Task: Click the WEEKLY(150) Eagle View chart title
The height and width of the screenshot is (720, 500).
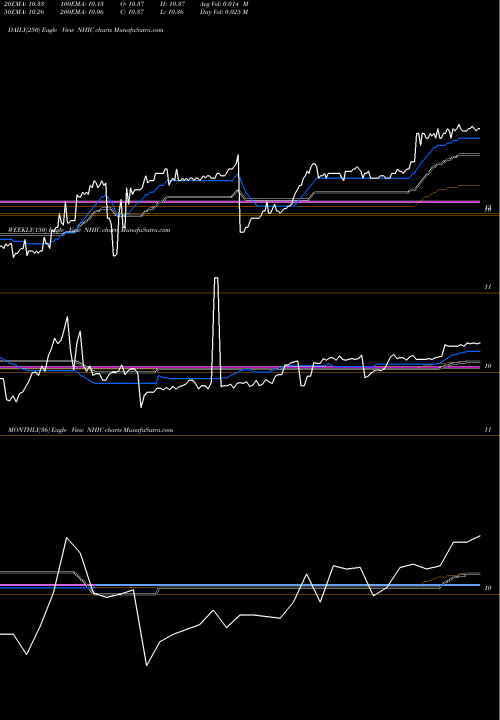Action: (x=89, y=230)
